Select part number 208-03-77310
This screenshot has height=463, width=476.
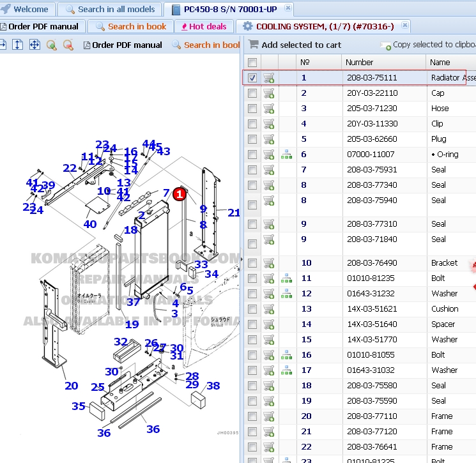[x=372, y=224]
